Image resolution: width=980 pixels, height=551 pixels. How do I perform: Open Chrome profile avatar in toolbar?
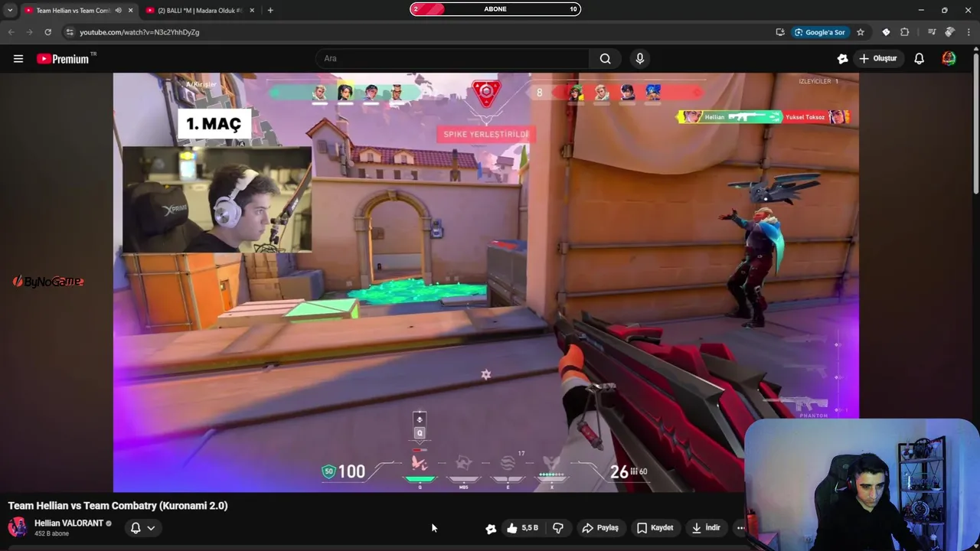tap(949, 32)
